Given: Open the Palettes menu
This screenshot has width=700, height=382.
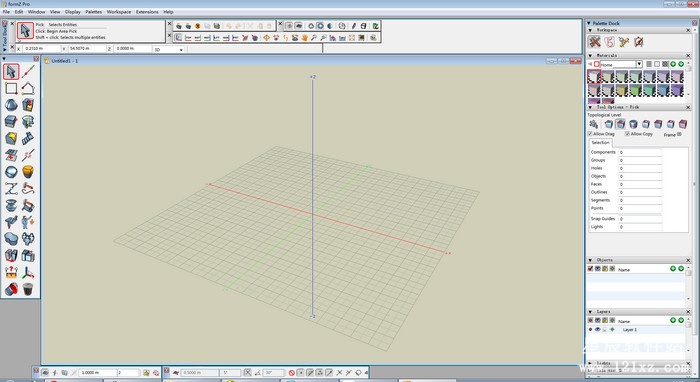Looking at the screenshot, I should (93, 12).
